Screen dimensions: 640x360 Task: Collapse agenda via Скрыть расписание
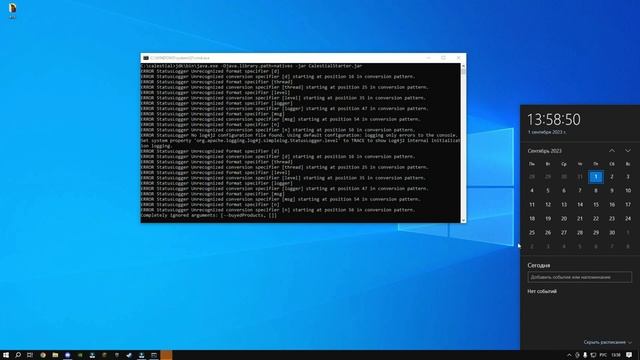click(607, 342)
